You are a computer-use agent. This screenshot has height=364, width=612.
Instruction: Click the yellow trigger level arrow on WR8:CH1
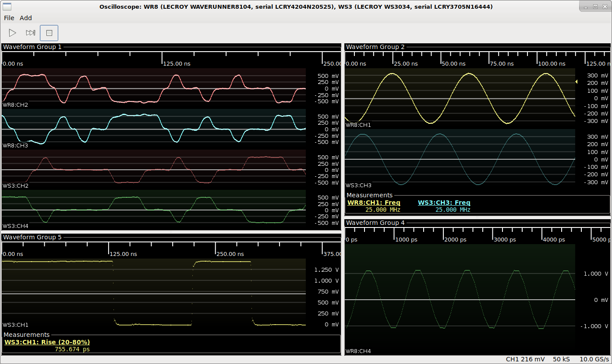577,81
